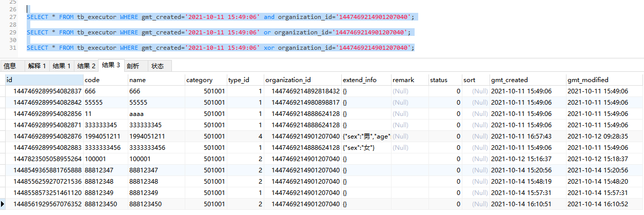Place cursor in the SQL query with 'xor'
This screenshot has height=215, width=644.
pyautogui.click(x=220, y=48)
